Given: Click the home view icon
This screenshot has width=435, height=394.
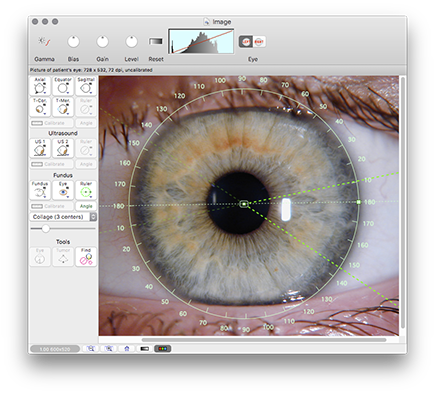Looking at the screenshot, I should pyautogui.click(x=127, y=349).
